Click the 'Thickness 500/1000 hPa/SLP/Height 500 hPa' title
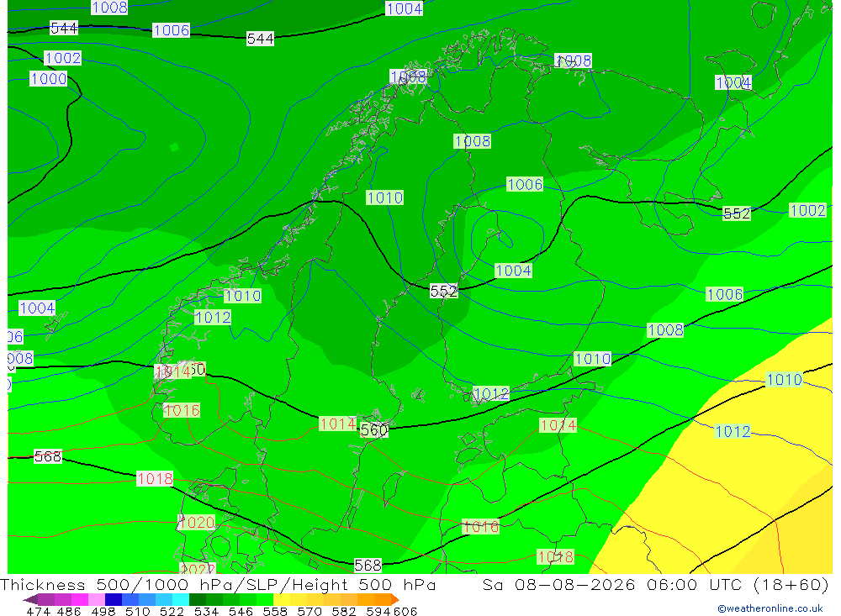This screenshot has width=841, height=616. coord(218,584)
